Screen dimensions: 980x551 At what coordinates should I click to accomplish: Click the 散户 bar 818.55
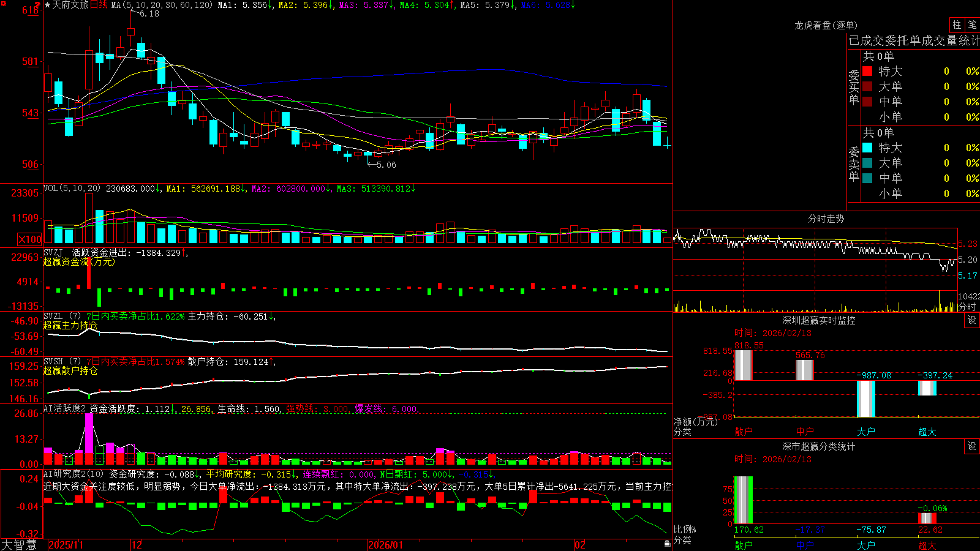click(x=743, y=365)
